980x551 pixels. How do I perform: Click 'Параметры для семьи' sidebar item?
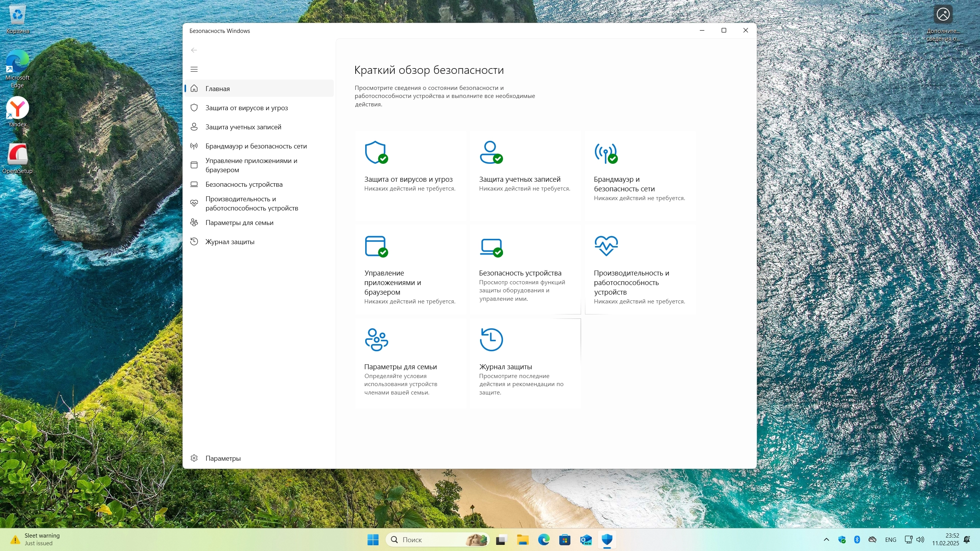(x=239, y=223)
